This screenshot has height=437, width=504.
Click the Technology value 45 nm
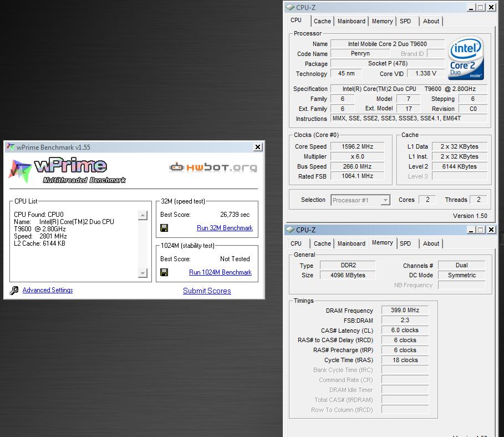(346, 73)
